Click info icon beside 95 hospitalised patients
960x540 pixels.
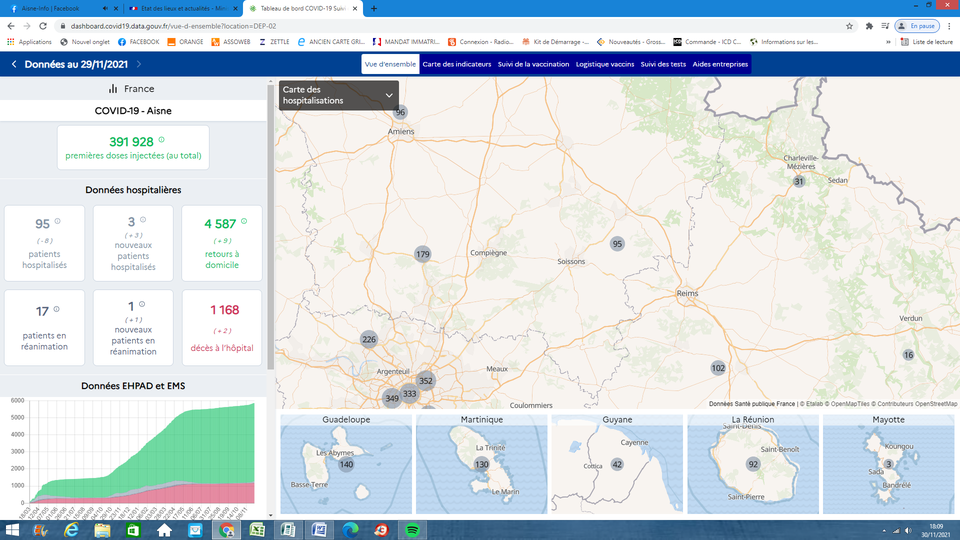point(57,221)
